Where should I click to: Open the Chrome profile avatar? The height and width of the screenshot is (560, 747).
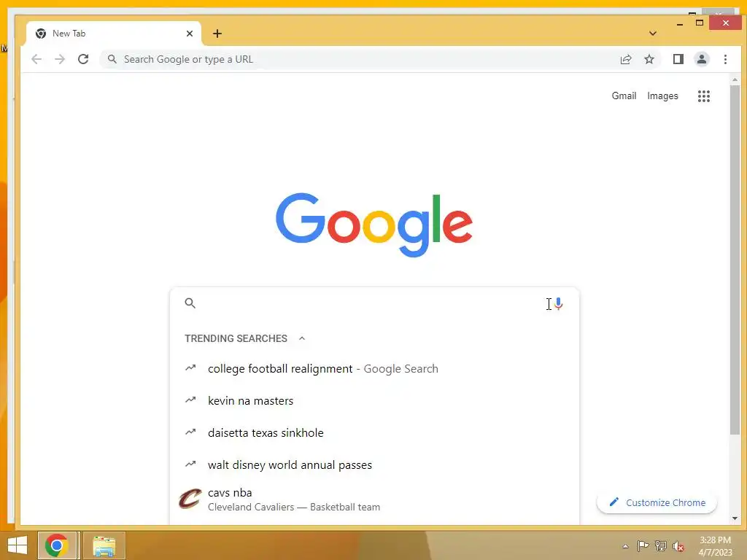702,59
